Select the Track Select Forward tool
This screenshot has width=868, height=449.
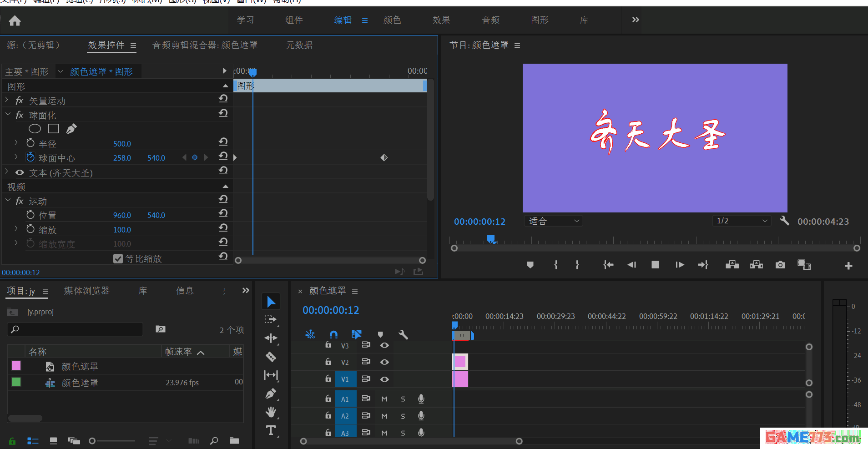pyautogui.click(x=271, y=319)
